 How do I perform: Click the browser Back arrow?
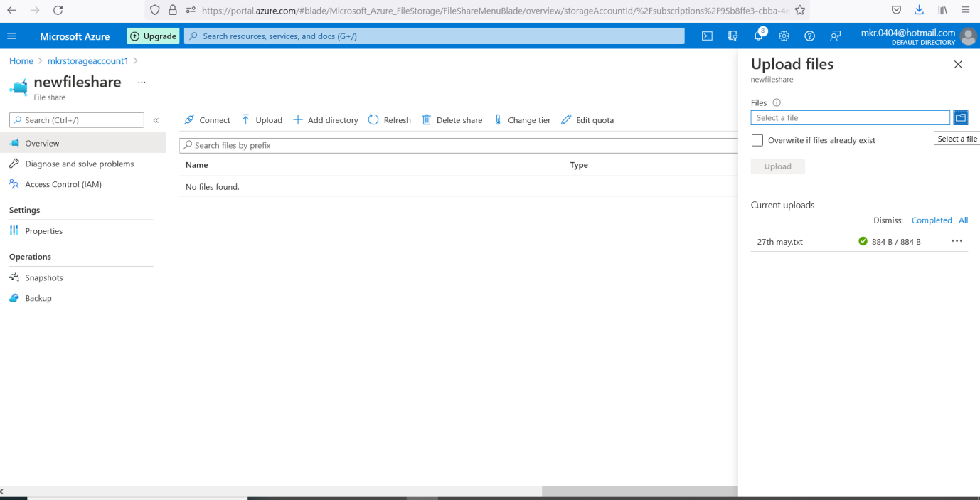pos(12,10)
